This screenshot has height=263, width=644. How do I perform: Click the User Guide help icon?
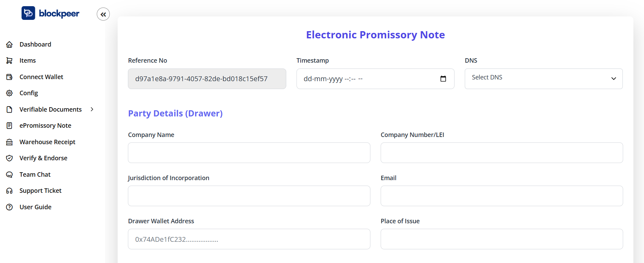10,207
